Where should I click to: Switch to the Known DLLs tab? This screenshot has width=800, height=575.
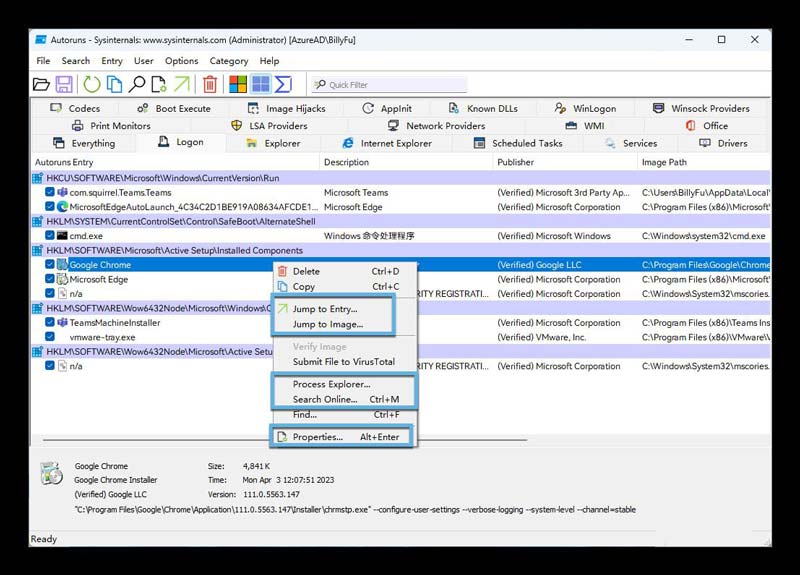pos(483,108)
